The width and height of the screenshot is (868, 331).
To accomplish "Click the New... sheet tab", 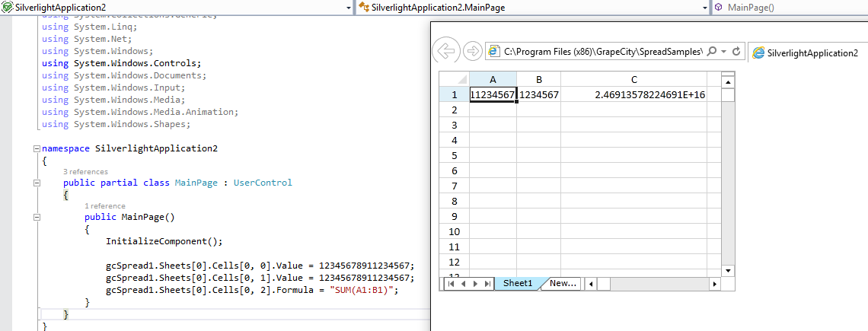I will 563,283.
